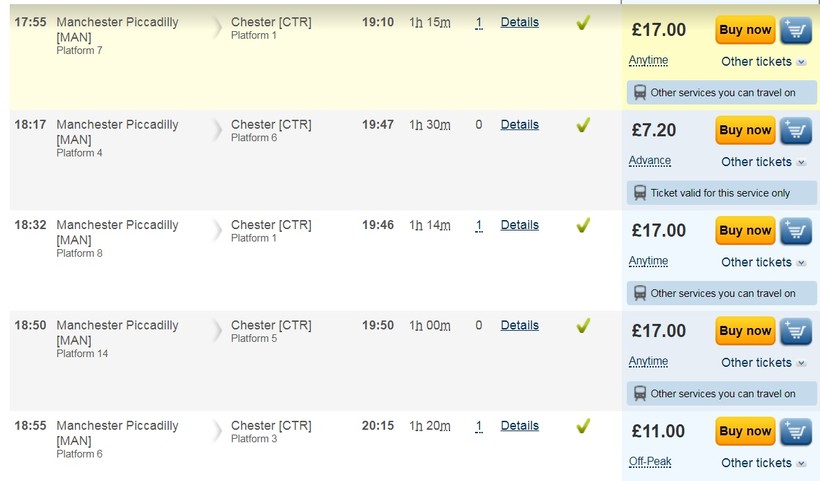Click bus icon beside 'Ticket valid for this service only'
This screenshot has height=481, width=820.
[640, 193]
